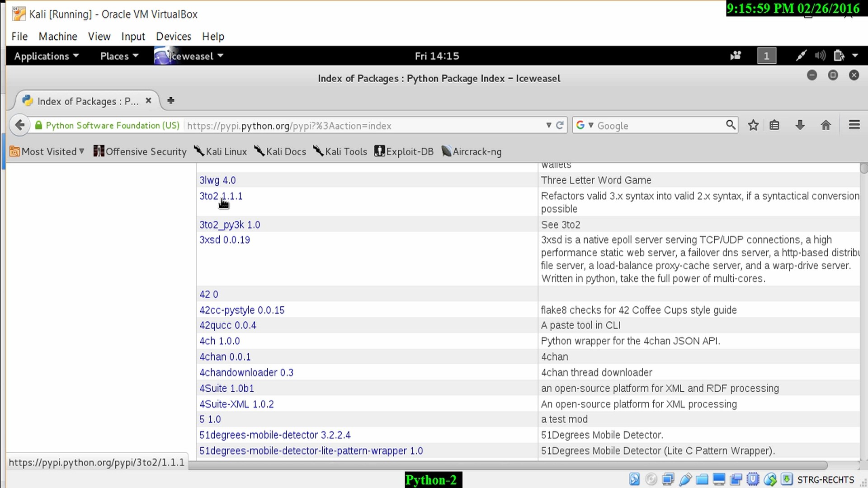The height and width of the screenshot is (488, 868).
Task: Open the 4Suite 1.0b1 link
Action: click(226, 389)
